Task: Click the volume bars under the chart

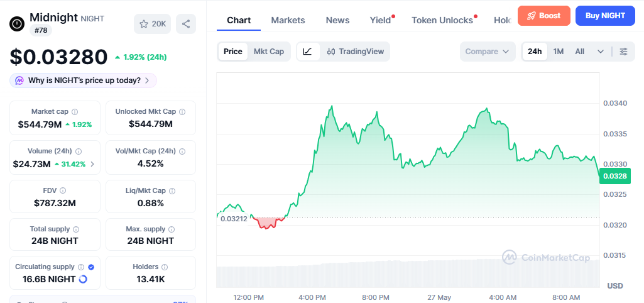Action: pos(408,273)
